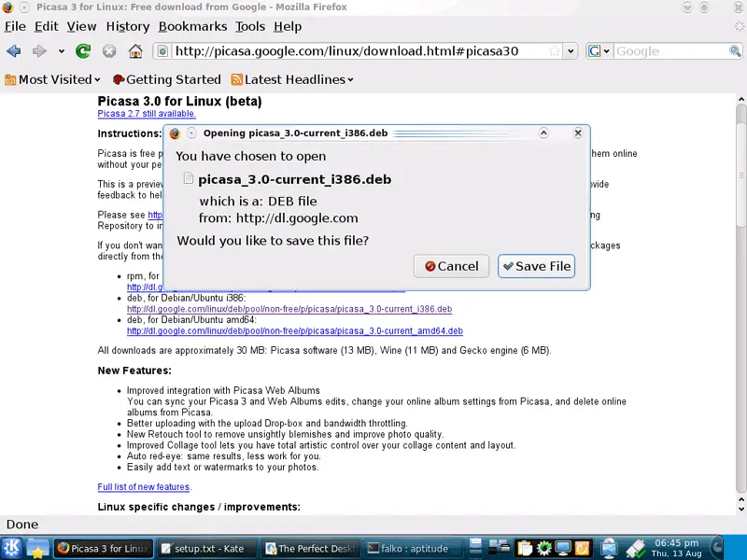Click the orange update notifier tray icon
747x560 pixels.
(x=582, y=549)
